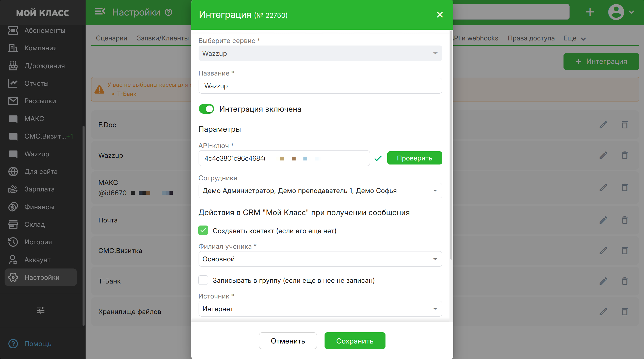Image resolution: width=644 pixels, height=359 pixels.
Task: Click sidebar customization sliders icon
Action: point(41,310)
